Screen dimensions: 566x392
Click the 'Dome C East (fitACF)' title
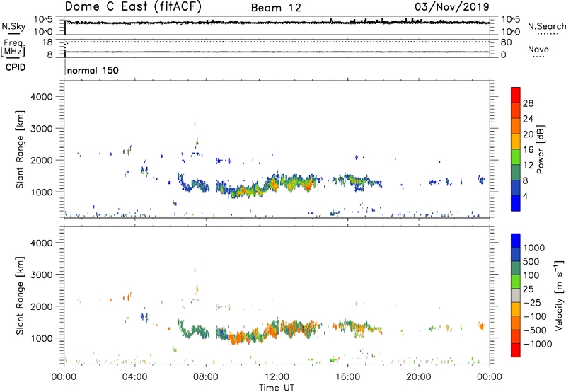point(133,6)
